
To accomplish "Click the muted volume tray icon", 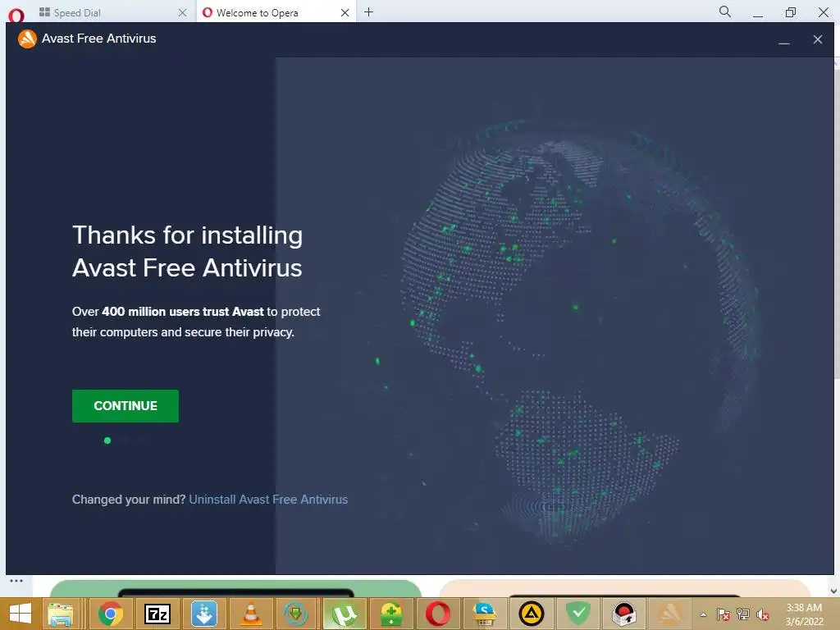I will [x=763, y=614].
